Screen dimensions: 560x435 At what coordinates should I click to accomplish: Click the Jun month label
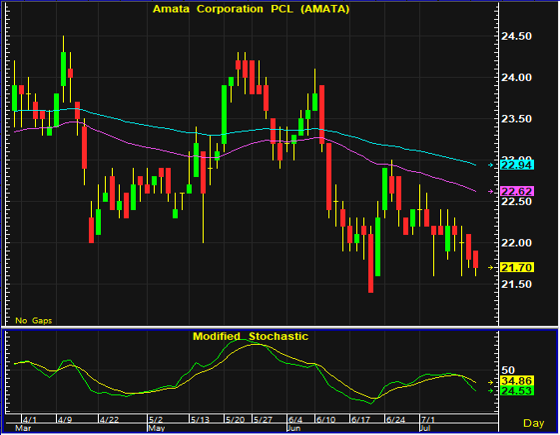tap(294, 428)
